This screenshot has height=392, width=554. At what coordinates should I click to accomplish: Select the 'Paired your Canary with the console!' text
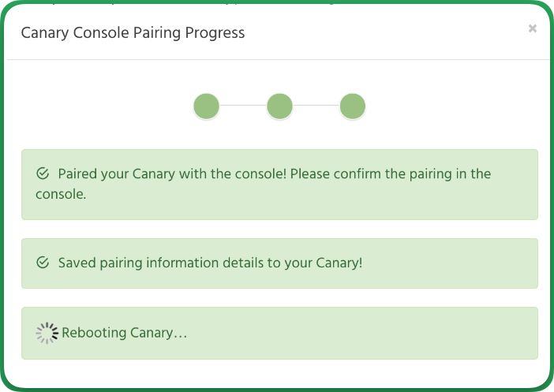(172, 174)
